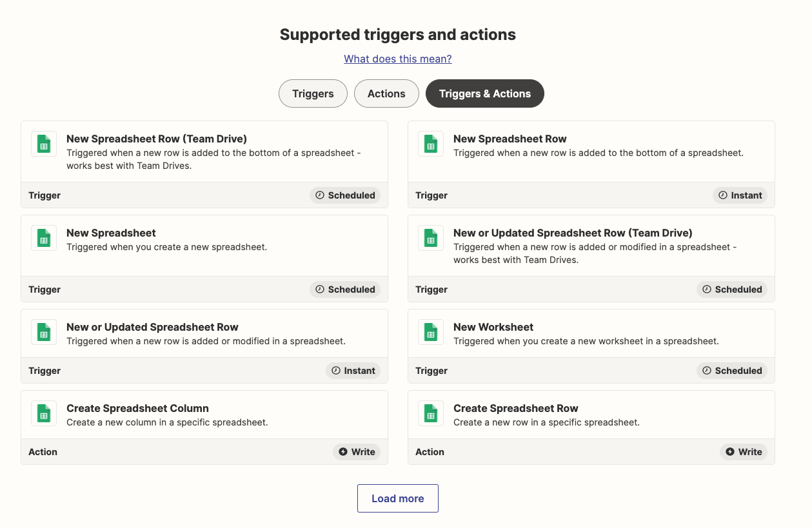The width and height of the screenshot is (812, 528).
Task: Open the New Spreadsheet trigger title
Action: 111,233
